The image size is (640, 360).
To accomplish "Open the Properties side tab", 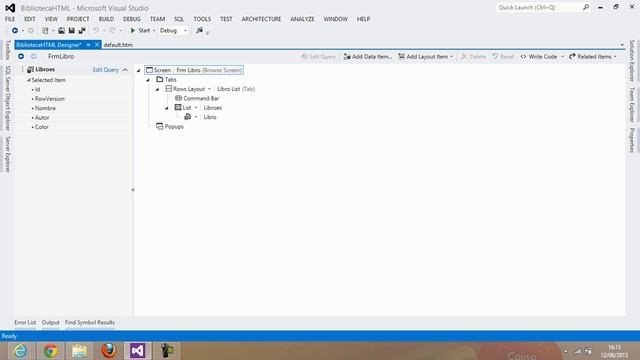I will [632, 140].
